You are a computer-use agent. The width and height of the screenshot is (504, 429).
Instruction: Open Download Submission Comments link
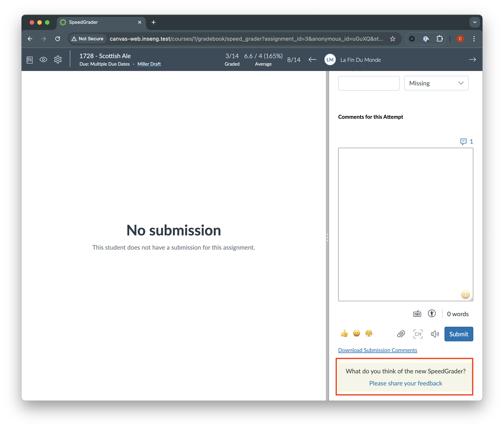(x=378, y=350)
